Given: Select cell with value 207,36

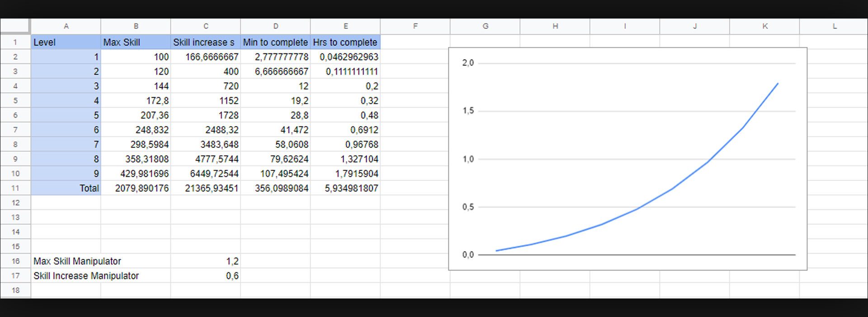Looking at the screenshot, I should pyautogui.click(x=136, y=115).
